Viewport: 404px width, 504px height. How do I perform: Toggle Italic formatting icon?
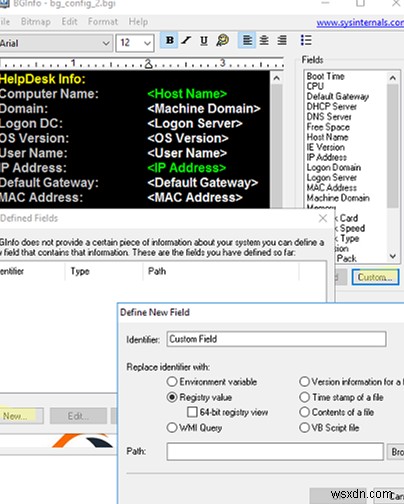[186, 41]
